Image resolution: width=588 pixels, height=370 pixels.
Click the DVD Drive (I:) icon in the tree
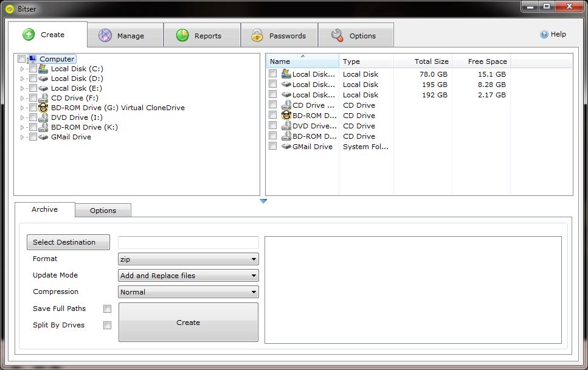click(x=43, y=117)
